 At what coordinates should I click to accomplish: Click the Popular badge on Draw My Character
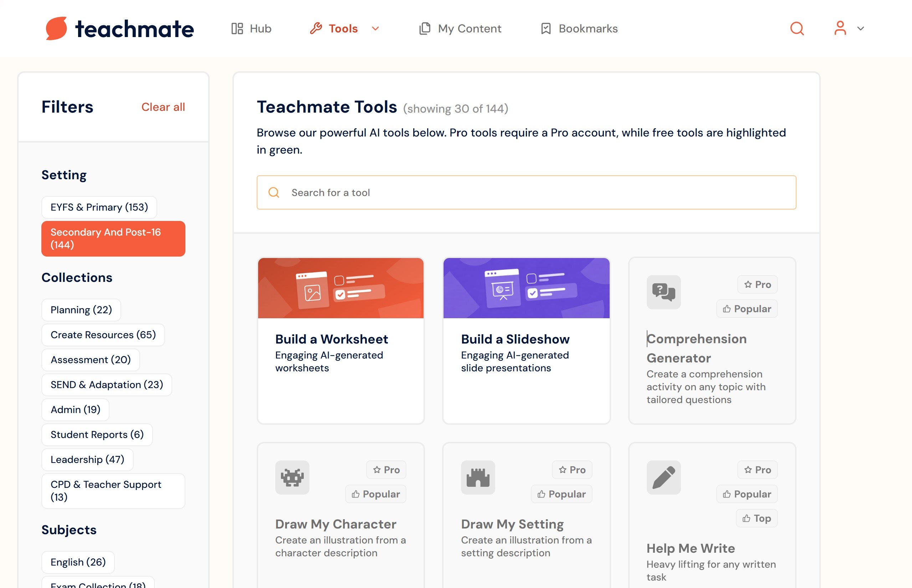point(375,494)
